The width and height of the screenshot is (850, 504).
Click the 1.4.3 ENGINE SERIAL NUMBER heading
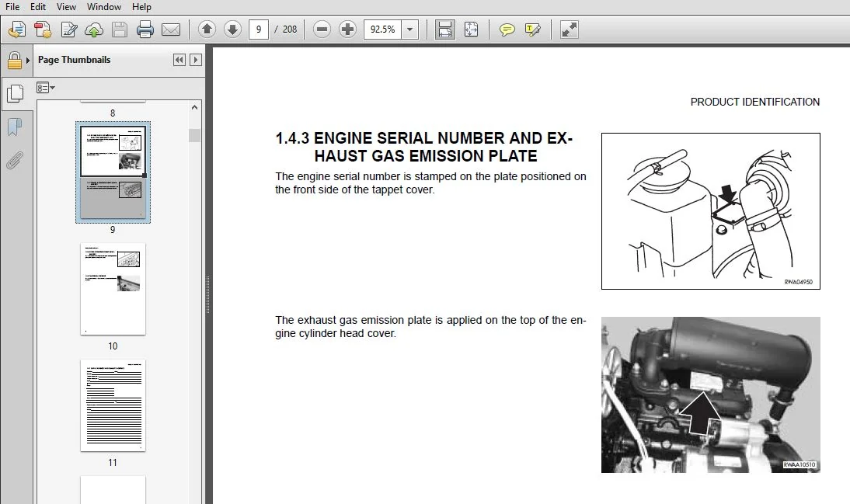click(424, 147)
